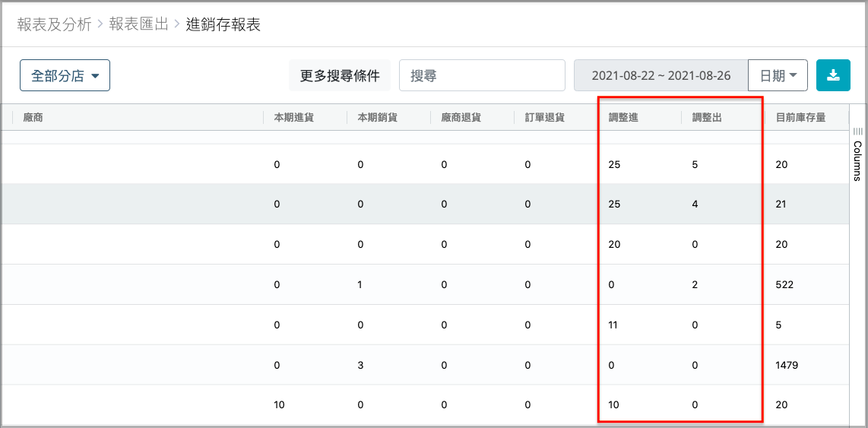Open the Columns side panel
The width and height of the screenshot is (868, 428).
click(857, 155)
